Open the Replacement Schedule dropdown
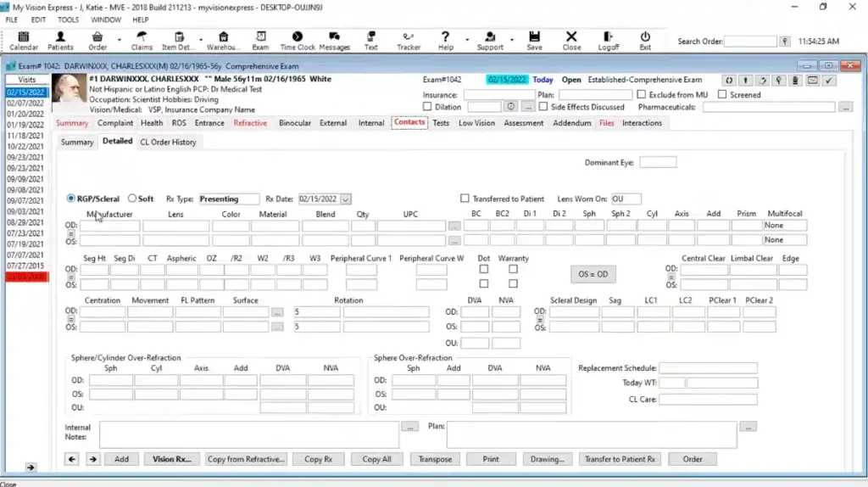Screen dimensions: 868x487 (x=708, y=368)
